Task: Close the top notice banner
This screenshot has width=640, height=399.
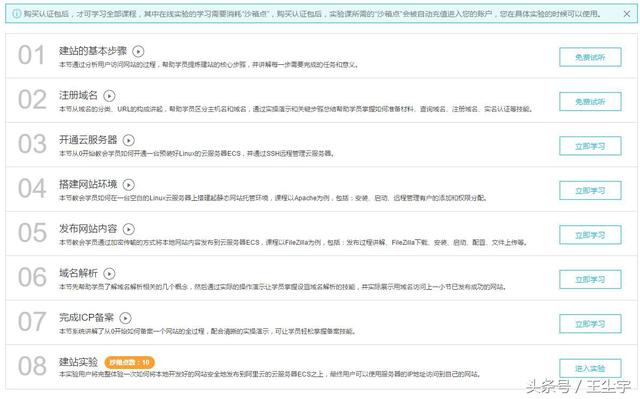Action: point(627,14)
